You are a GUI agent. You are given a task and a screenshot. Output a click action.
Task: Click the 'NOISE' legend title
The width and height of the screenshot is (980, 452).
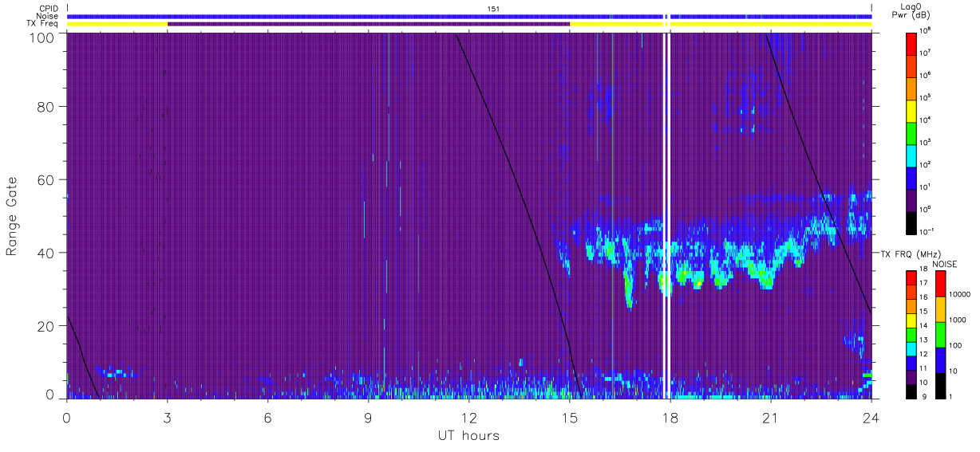[x=944, y=263]
